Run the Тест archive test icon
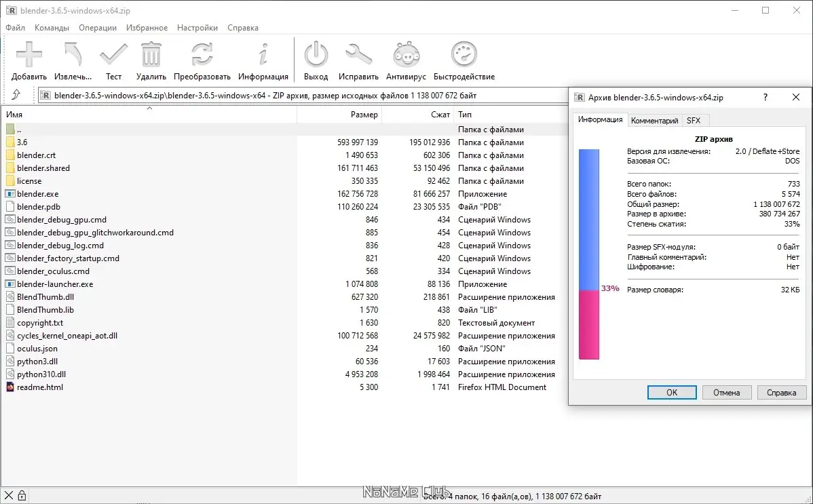This screenshot has width=813, height=504. pyautogui.click(x=113, y=54)
